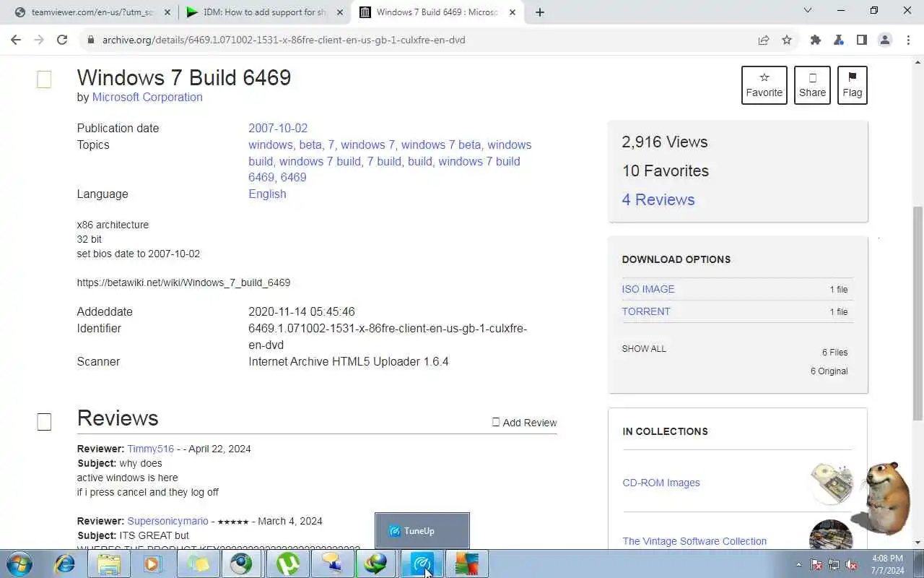Click the muted volume tray icon
The image size is (924, 578).
point(852,565)
